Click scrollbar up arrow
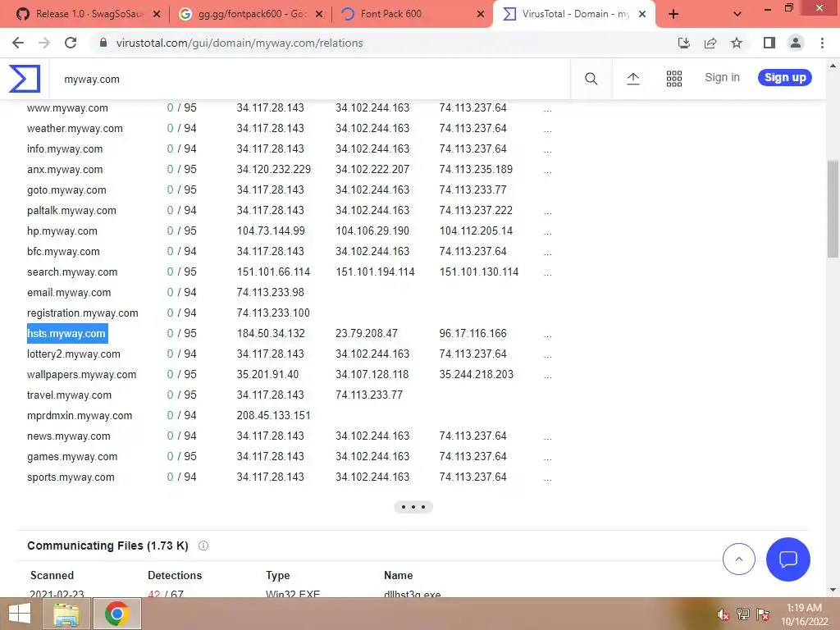840x630 pixels. point(833,66)
